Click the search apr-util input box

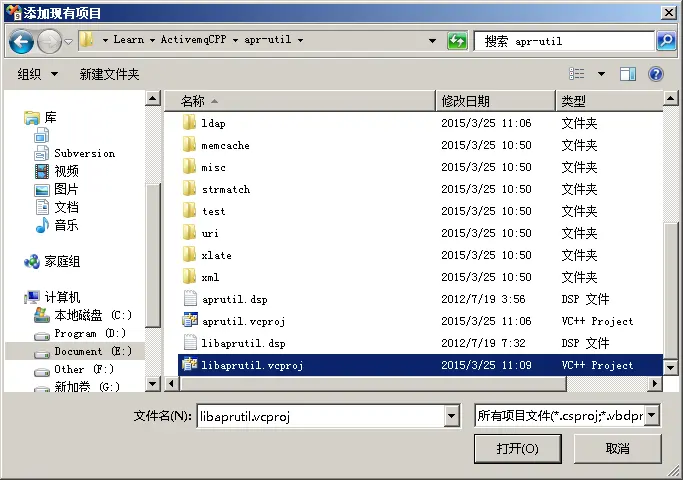coord(565,41)
